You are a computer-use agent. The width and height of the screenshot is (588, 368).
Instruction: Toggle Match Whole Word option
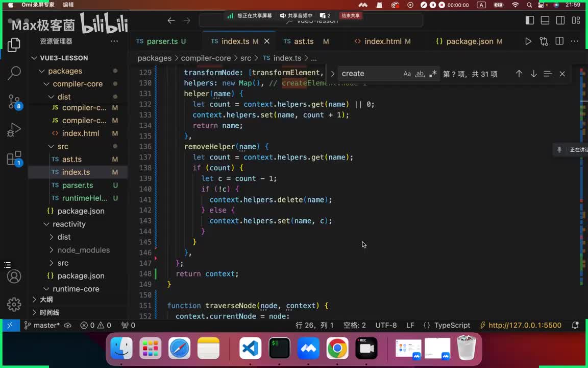pos(420,74)
